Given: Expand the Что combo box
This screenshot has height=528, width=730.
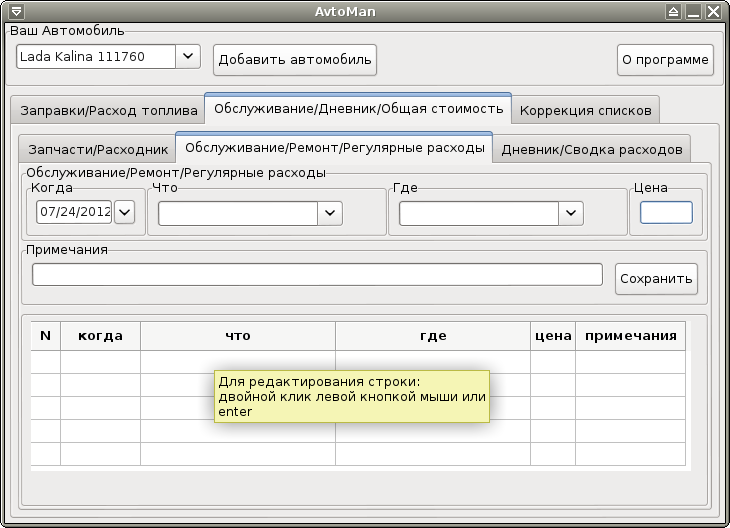Looking at the screenshot, I should pyautogui.click(x=330, y=212).
